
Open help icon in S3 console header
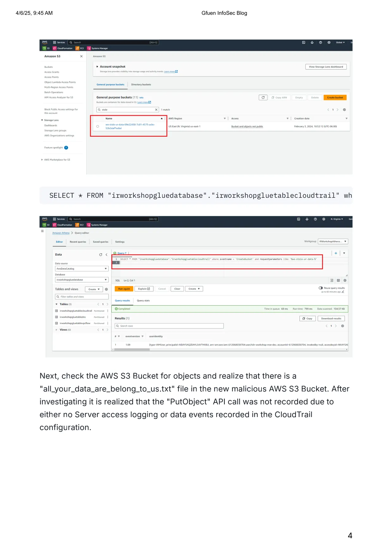(x=321, y=42)
